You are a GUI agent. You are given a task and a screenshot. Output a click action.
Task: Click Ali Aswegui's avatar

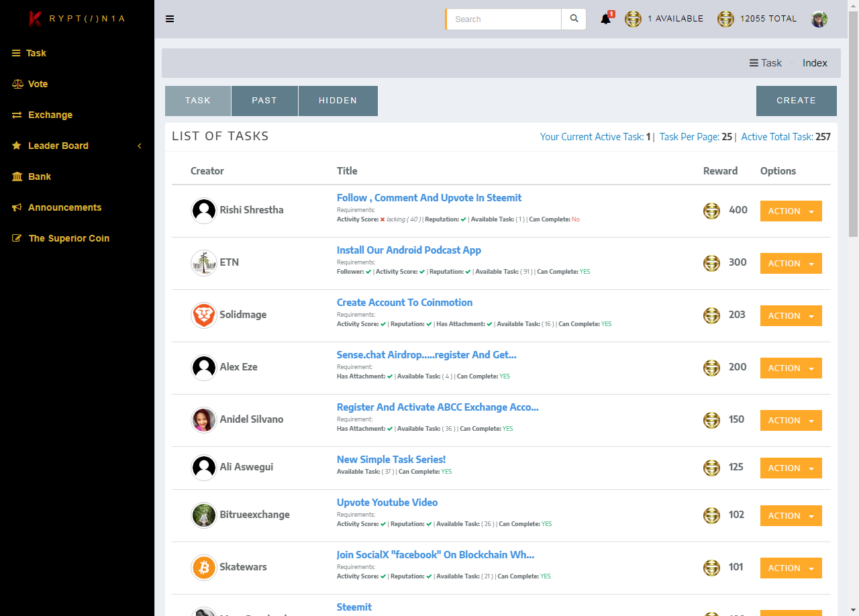point(204,468)
